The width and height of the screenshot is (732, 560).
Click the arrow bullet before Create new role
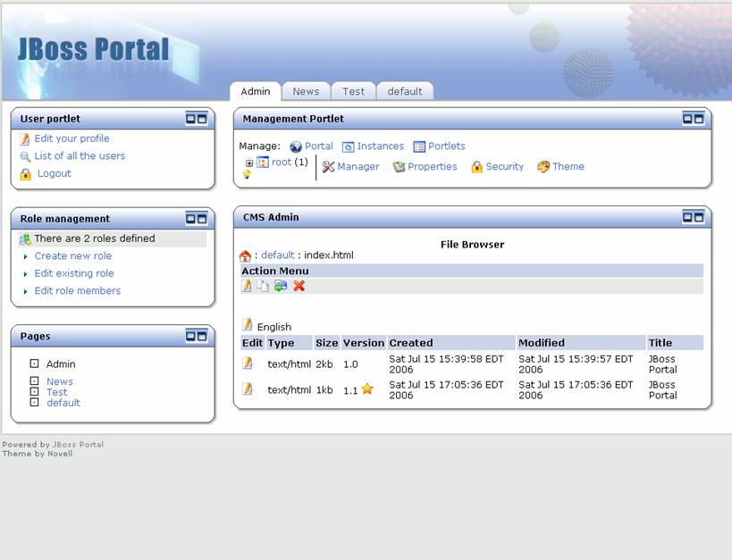(x=26, y=256)
